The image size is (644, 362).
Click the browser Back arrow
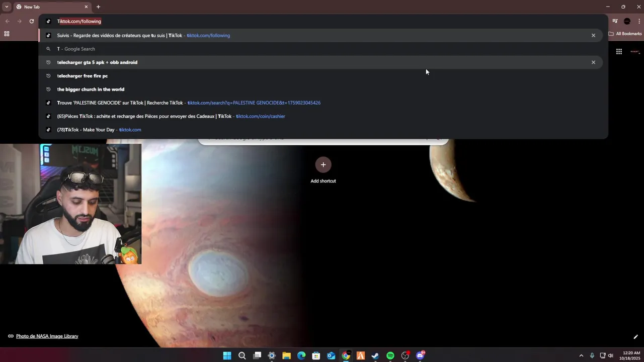[7, 21]
